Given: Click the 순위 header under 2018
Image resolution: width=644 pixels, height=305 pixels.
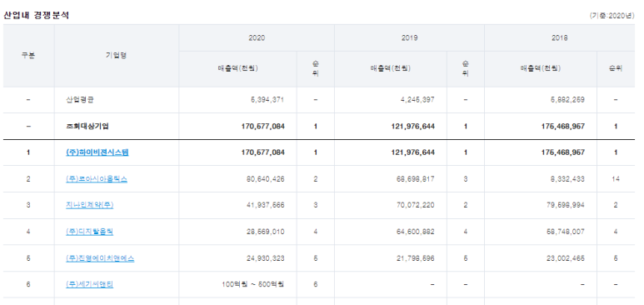Looking at the screenshot, I should pyautogui.click(x=616, y=68).
